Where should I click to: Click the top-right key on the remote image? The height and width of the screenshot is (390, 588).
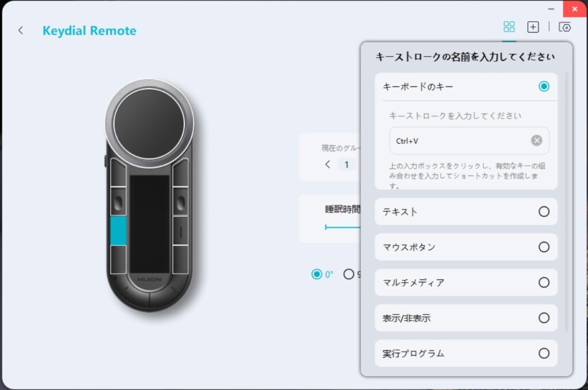click(x=181, y=172)
